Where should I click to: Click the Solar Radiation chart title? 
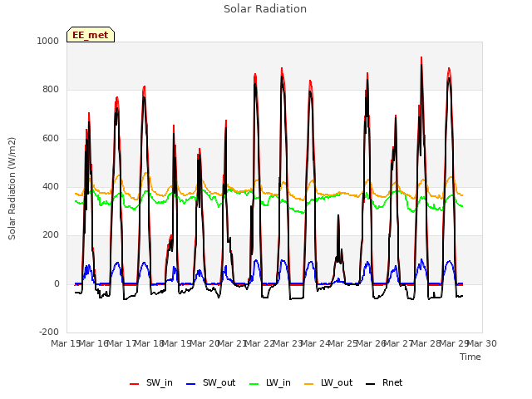(265, 9)
